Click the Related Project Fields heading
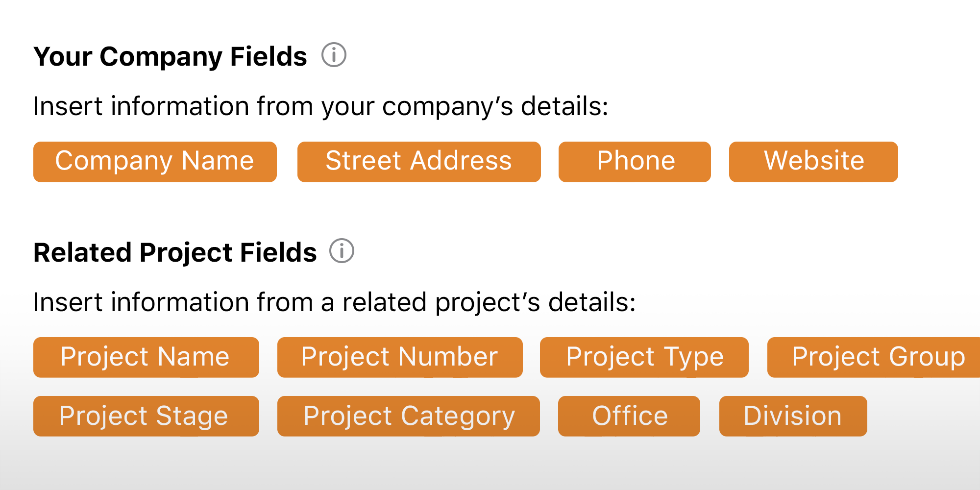Screen dimensions: 980x490 click(175, 252)
